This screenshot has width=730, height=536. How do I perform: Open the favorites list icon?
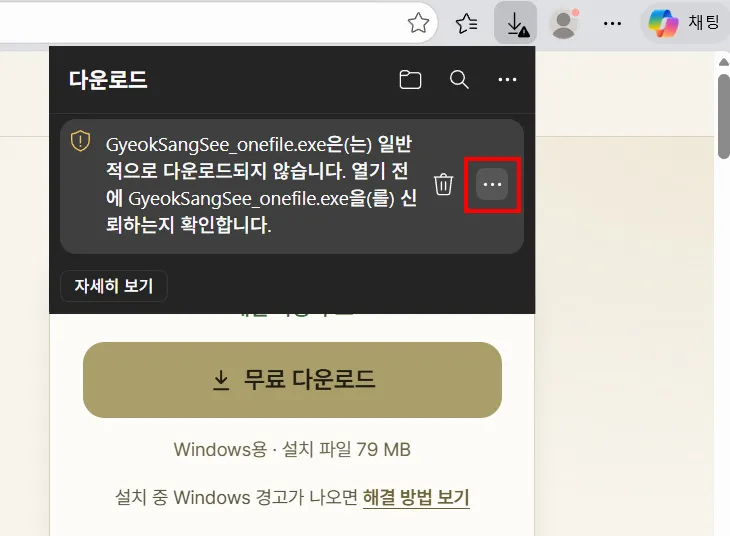coord(466,23)
